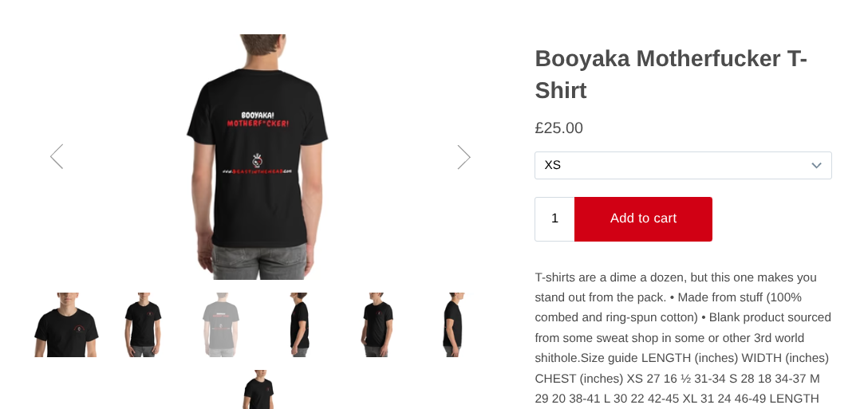Viewport: 868px width, 409px height.
Task: Click skull logo printed on shirt back
Action: click(258, 160)
